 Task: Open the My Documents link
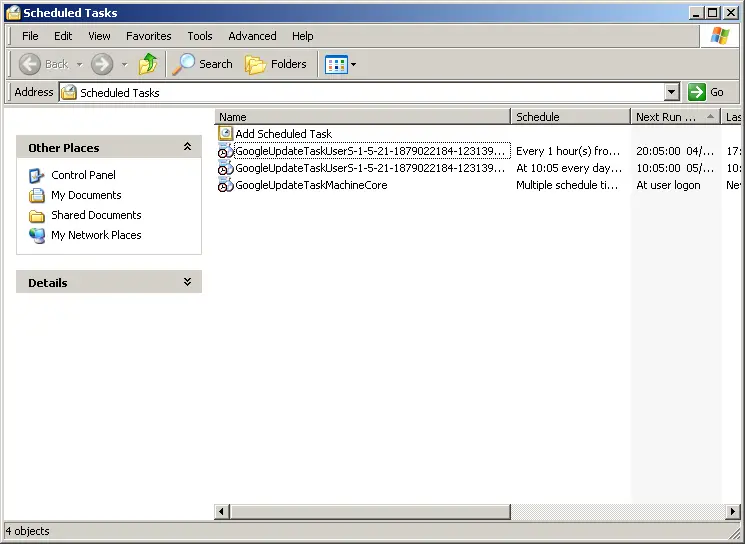(86, 195)
